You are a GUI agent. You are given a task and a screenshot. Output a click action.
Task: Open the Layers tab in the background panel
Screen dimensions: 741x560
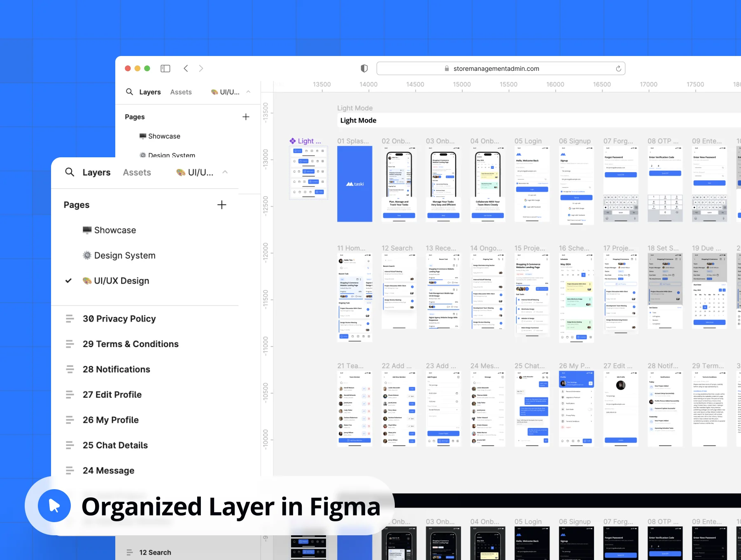150,92
